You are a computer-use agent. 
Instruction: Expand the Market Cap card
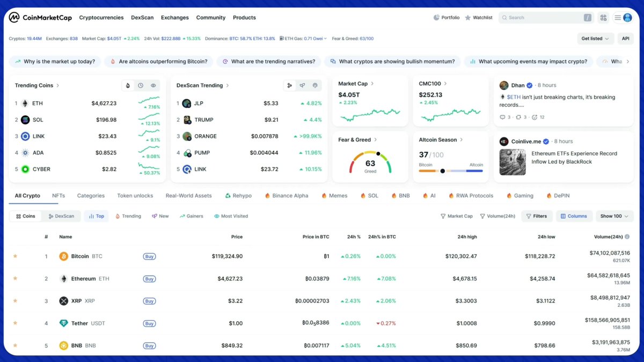click(372, 84)
